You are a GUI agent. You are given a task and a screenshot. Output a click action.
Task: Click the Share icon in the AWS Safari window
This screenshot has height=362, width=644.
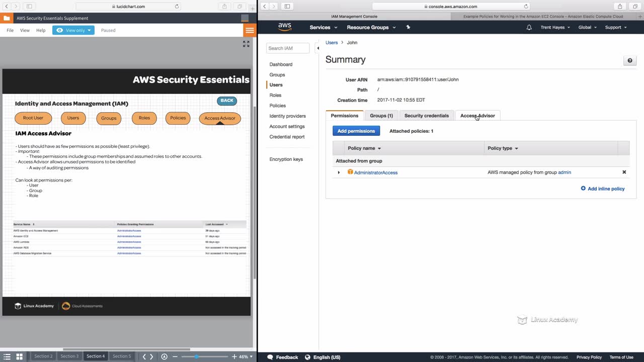620,7
